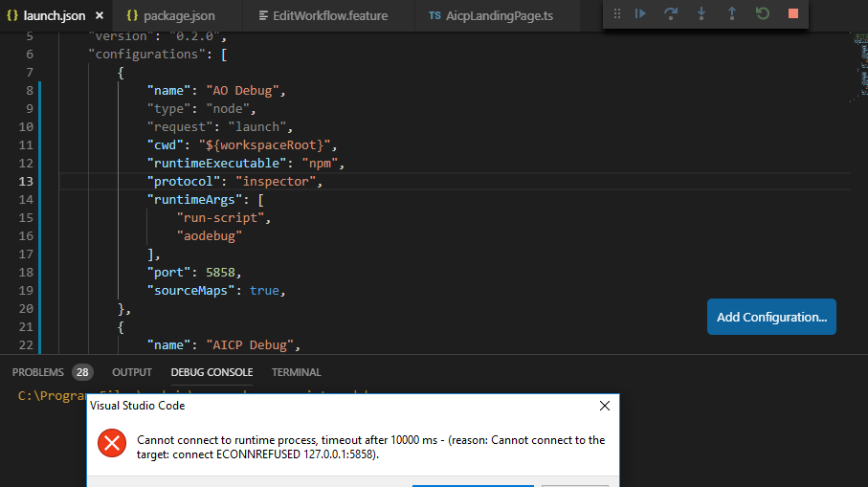Click the TS icon on AicpLandingPage tab

coord(435,15)
